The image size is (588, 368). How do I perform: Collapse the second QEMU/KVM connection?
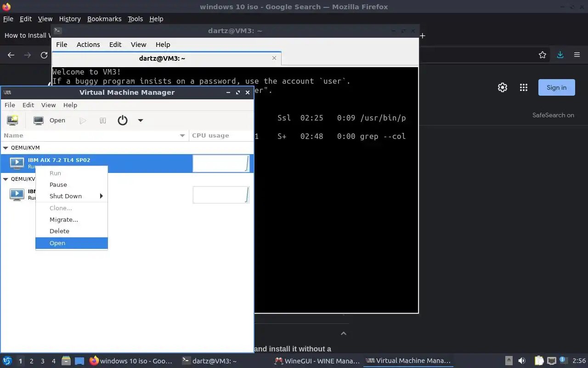point(6,179)
